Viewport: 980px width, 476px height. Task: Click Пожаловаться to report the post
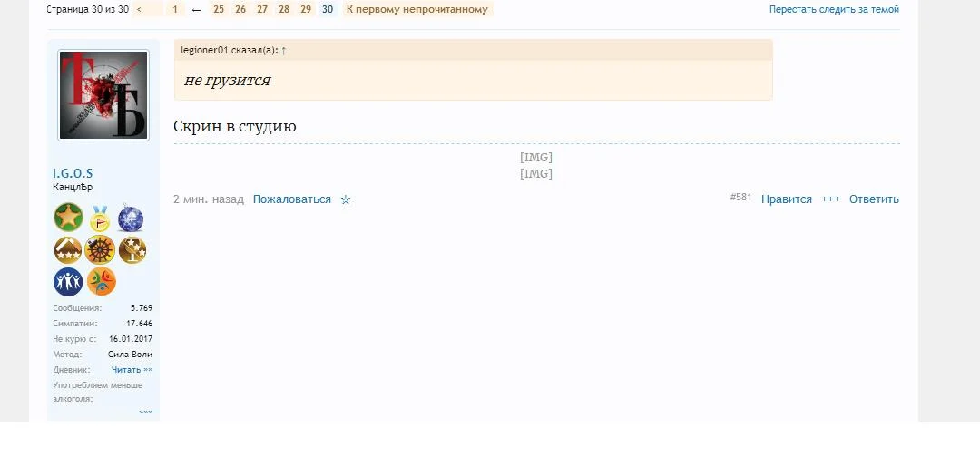pyautogui.click(x=292, y=199)
